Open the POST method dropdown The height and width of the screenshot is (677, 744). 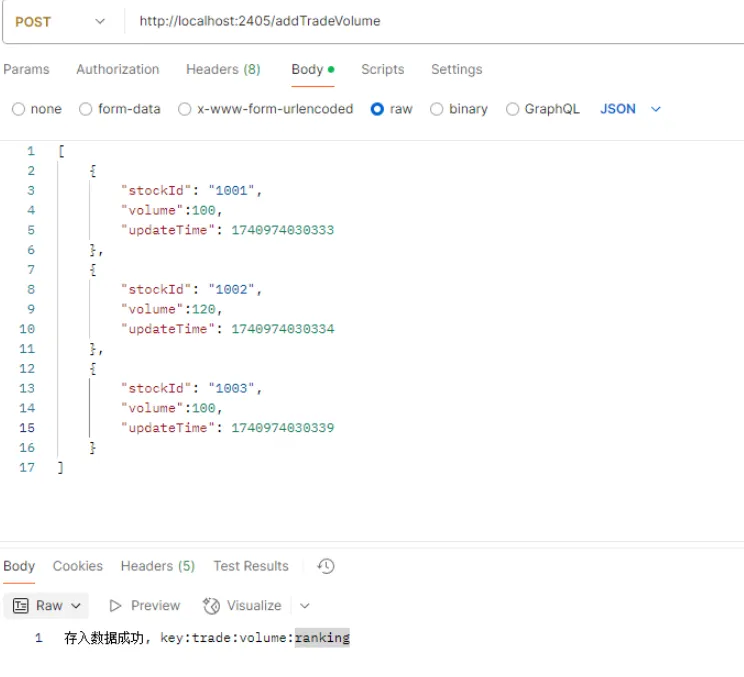pos(60,21)
